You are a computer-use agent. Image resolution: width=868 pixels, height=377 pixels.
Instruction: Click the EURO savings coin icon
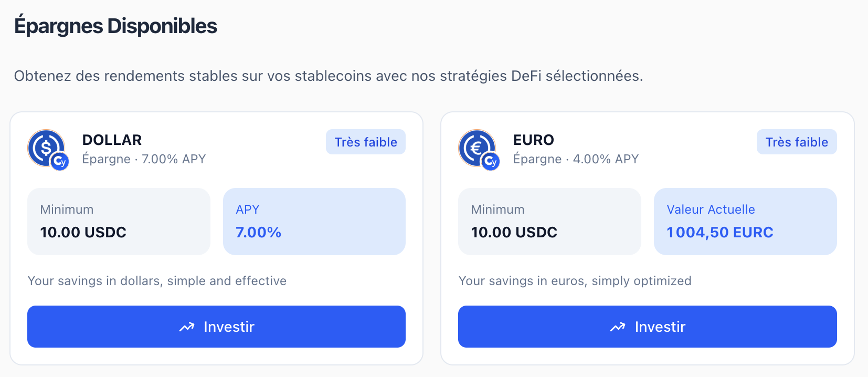coord(476,148)
